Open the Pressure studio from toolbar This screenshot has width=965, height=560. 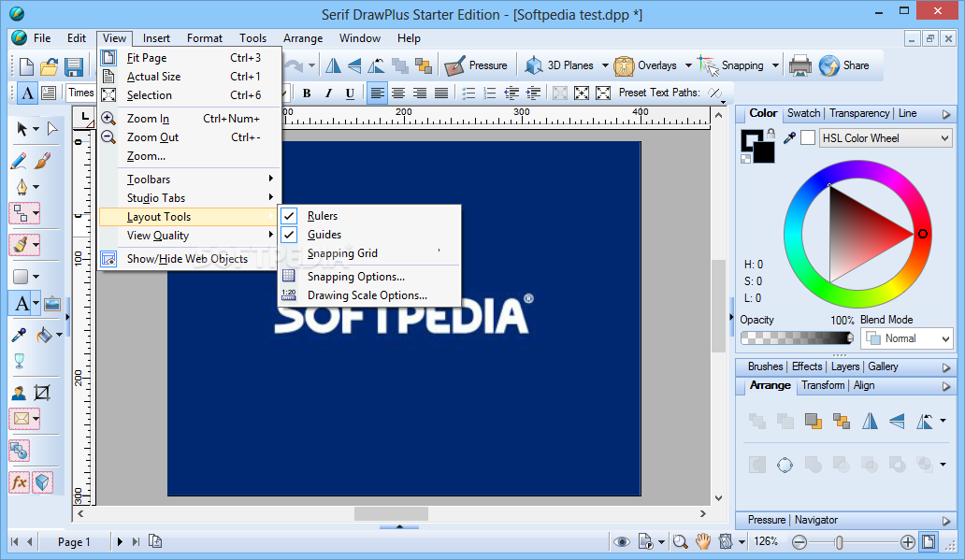click(475, 65)
